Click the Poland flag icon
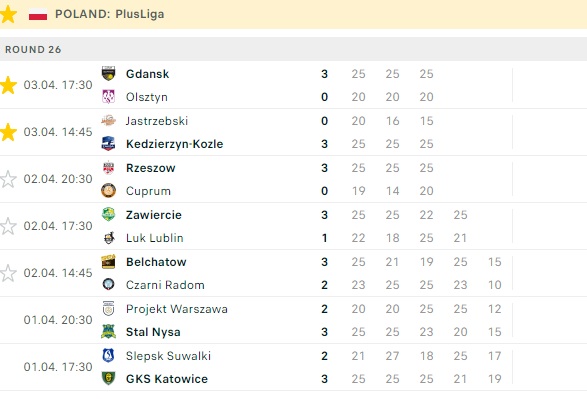Viewport: 587px width, 399px height. pos(38,14)
